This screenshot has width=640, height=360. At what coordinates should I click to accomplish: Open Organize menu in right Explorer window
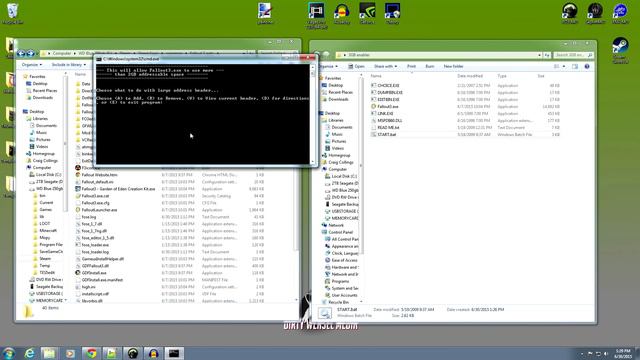(327, 66)
